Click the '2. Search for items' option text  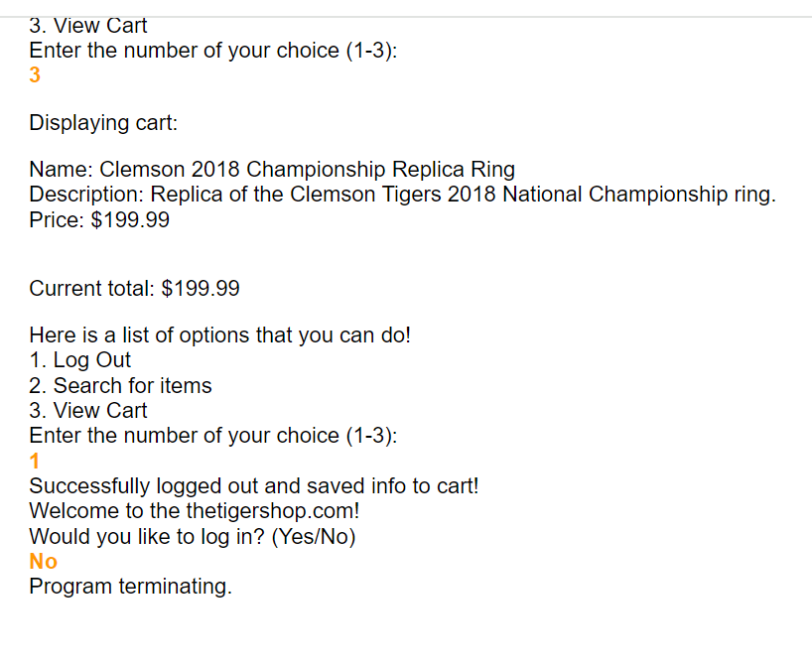(x=120, y=386)
